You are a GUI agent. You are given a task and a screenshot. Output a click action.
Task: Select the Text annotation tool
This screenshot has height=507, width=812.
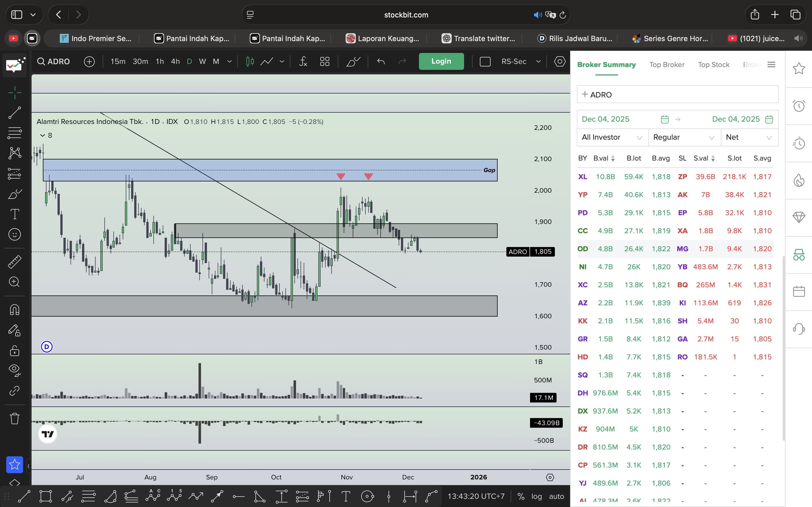(14, 214)
